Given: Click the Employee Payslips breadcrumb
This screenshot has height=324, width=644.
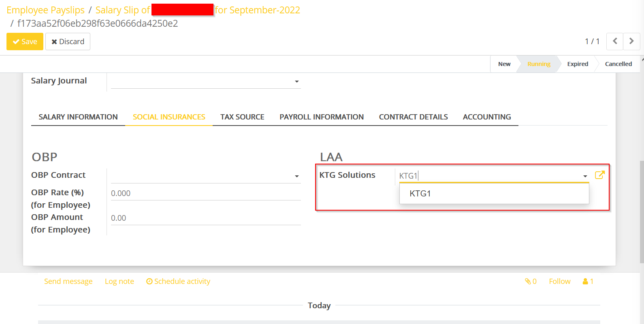Looking at the screenshot, I should [45, 10].
